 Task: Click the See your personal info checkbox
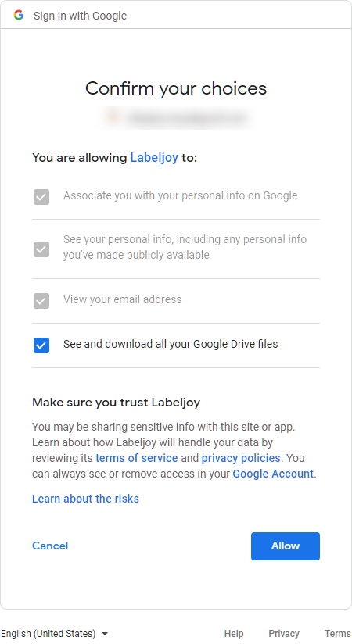tap(41, 249)
